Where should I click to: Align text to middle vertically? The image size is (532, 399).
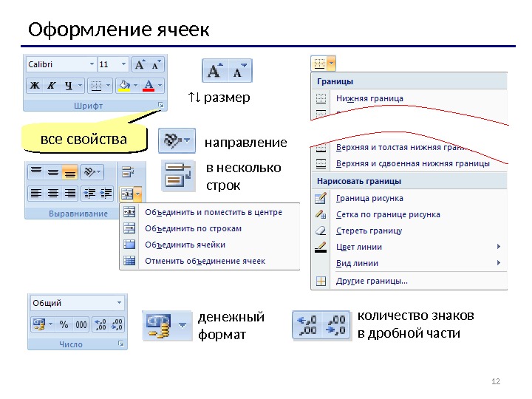click(x=52, y=172)
